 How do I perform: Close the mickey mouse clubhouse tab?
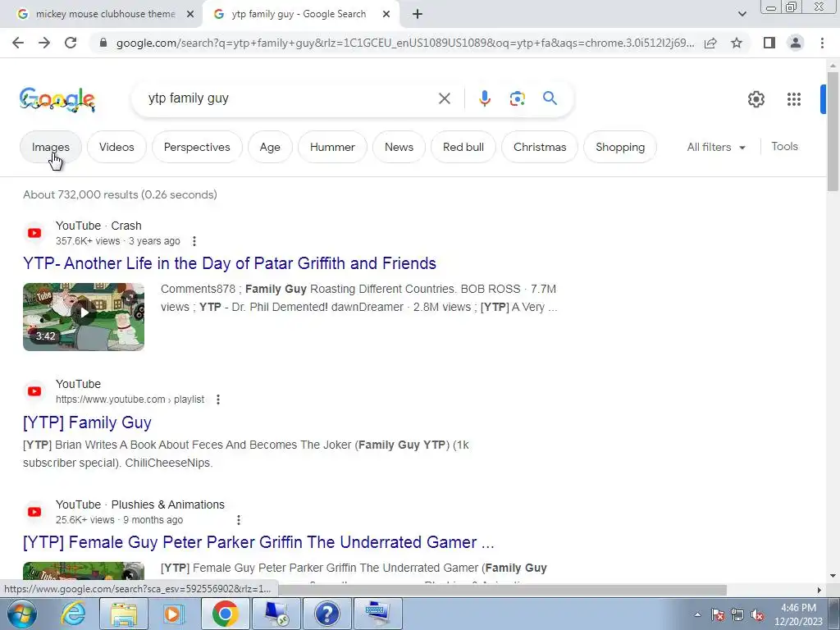coord(190,15)
